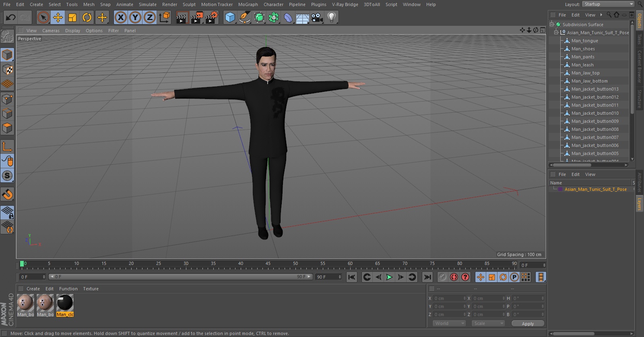Render the active view clapper icon
Image resolution: width=644 pixels, height=337 pixels.
click(x=182, y=17)
